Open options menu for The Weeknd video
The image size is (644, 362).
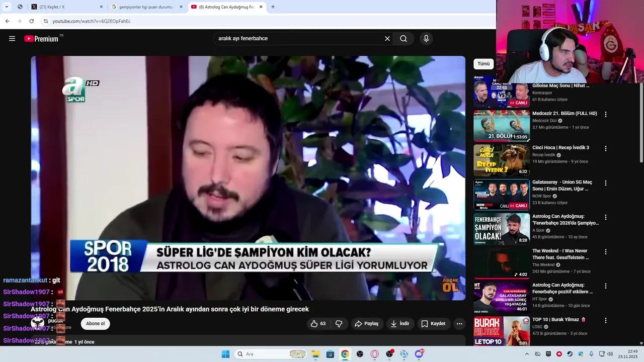coord(606,251)
